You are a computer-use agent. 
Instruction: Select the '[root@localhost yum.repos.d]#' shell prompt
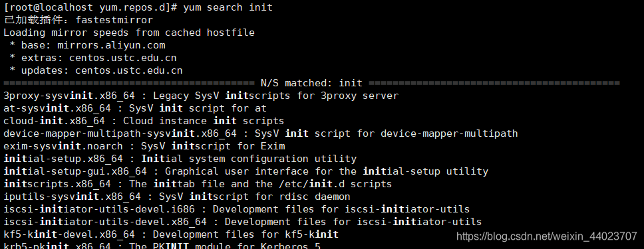[90, 7]
